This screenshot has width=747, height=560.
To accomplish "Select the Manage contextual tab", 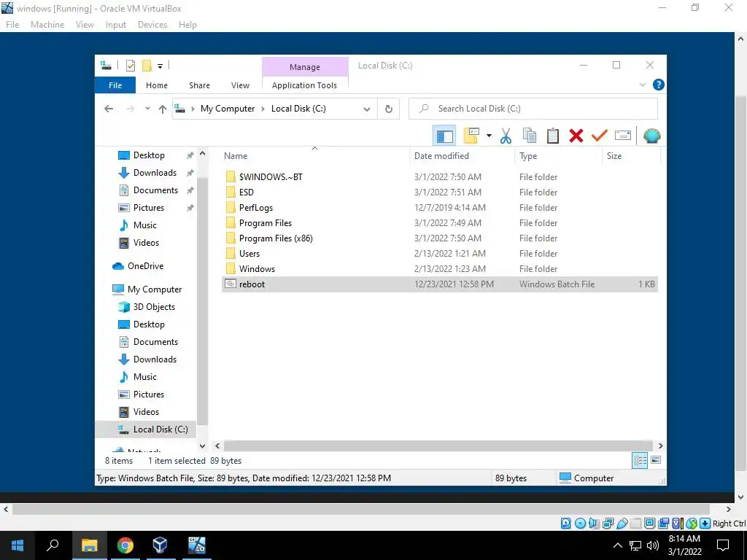I will pos(305,67).
